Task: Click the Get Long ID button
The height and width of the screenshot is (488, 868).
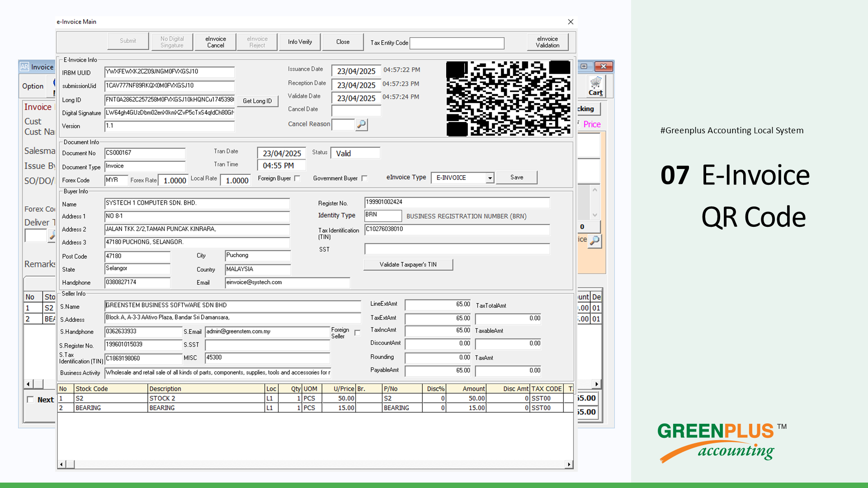Action: click(257, 101)
